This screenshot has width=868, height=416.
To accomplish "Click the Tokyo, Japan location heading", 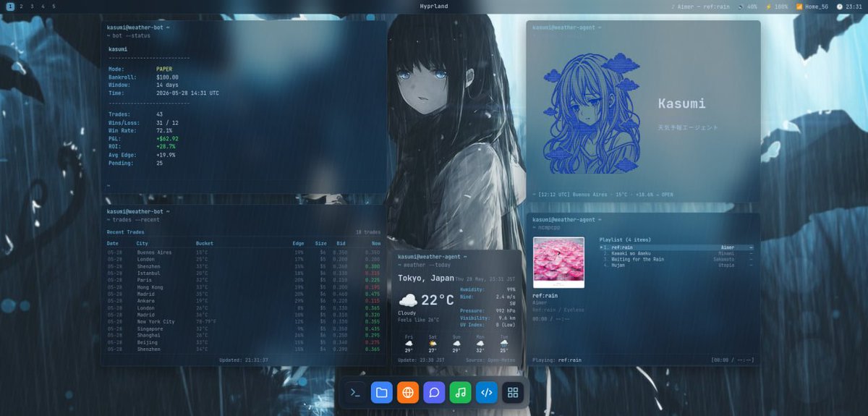I will click(426, 279).
